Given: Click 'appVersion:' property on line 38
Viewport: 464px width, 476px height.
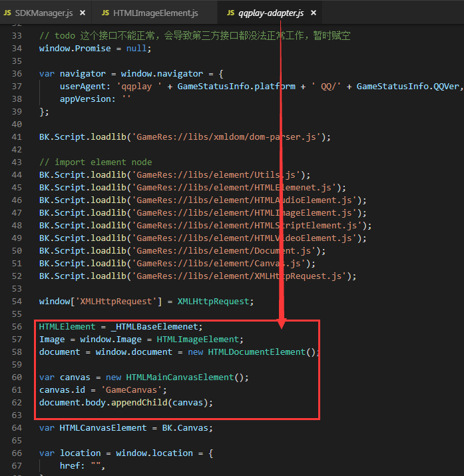Looking at the screenshot, I should click(88, 99).
